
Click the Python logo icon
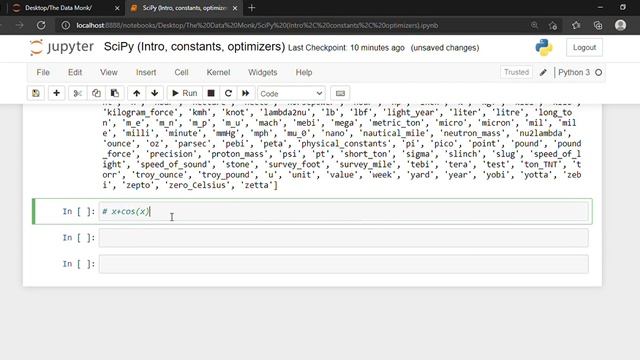pos(544,47)
